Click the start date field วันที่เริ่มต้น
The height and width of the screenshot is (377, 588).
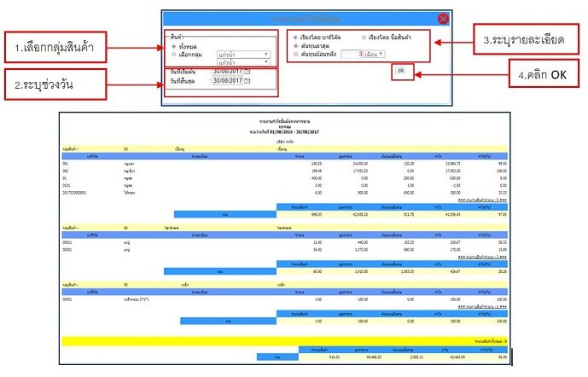point(228,71)
